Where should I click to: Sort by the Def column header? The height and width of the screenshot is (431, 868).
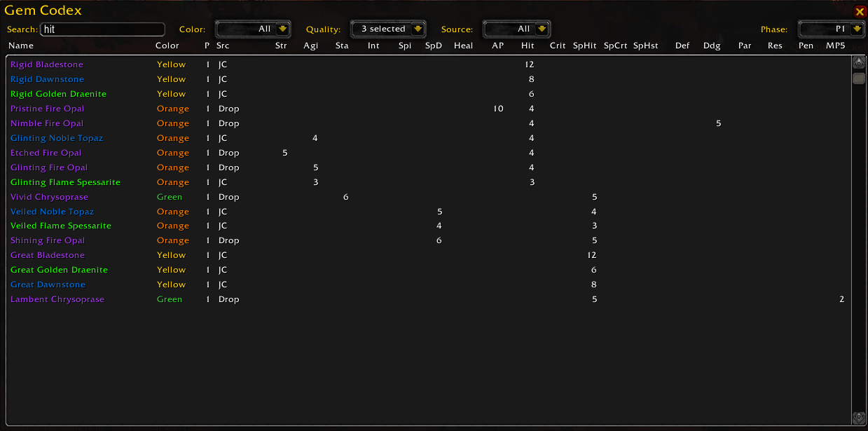[x=682, y=46]
